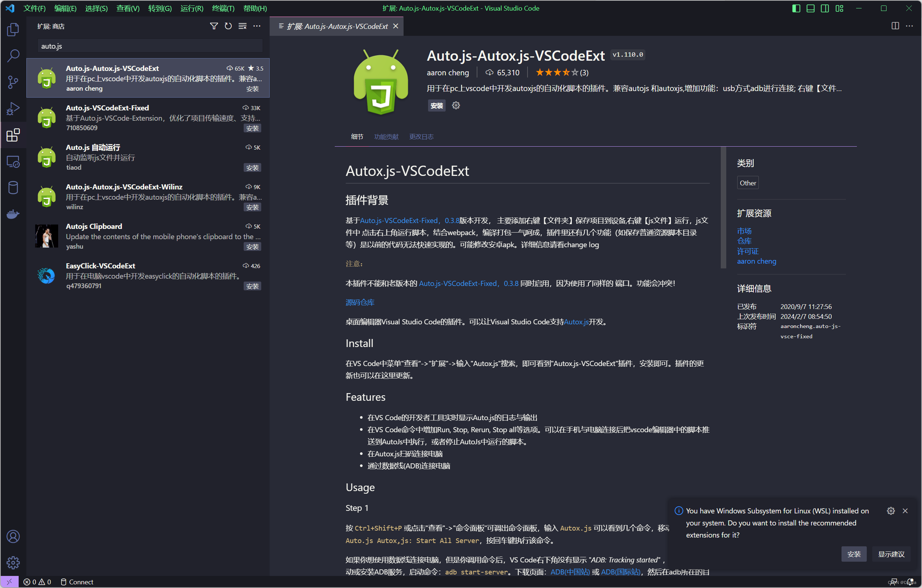Screen dimensions: 922x588
Task: Split the editor to the right
Action: pyautogui.click(x=895, y=26)
